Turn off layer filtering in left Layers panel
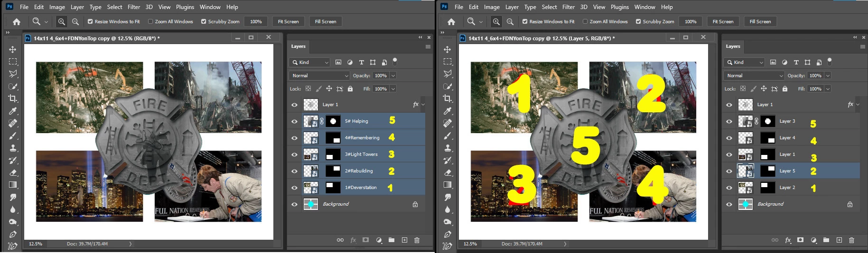This screenshot has height=253, width=868. click(x=394, y=61)
